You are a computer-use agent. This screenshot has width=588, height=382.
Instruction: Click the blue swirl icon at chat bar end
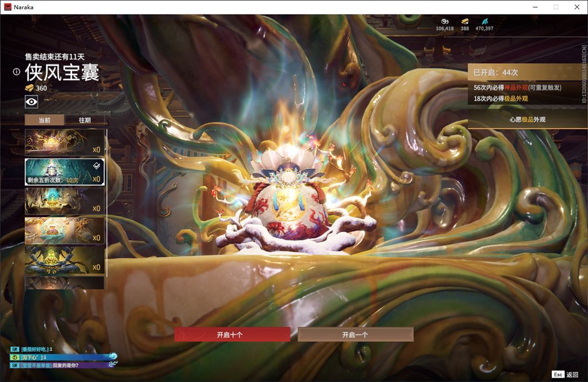[113, 356]
